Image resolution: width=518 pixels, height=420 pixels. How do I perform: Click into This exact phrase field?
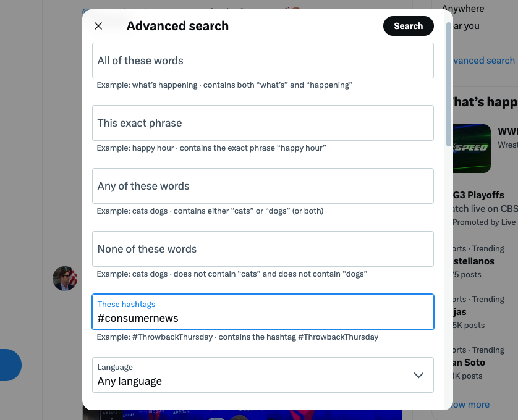[263, 123]
